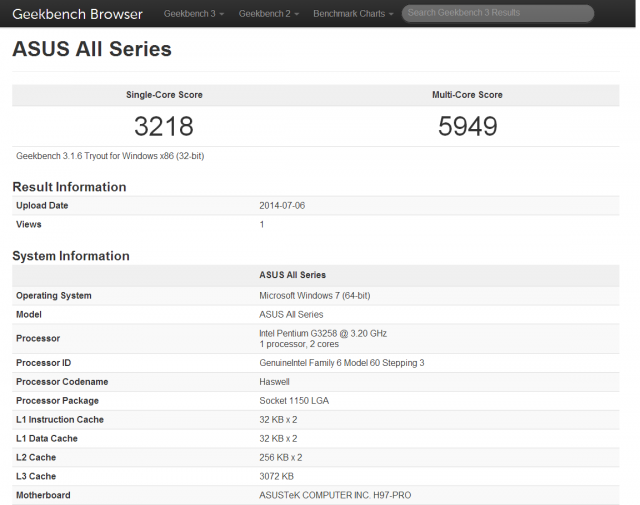Select the Haswell codename value
This screenshot has height=505, width=640.
[x=274, y=382]
